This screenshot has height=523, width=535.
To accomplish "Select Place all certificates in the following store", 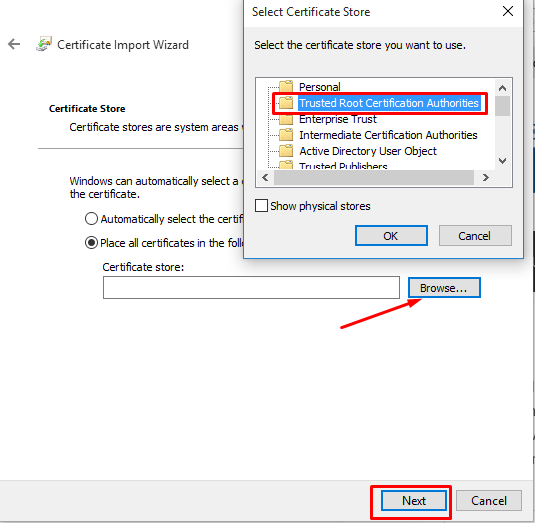I will click(91, 243).
